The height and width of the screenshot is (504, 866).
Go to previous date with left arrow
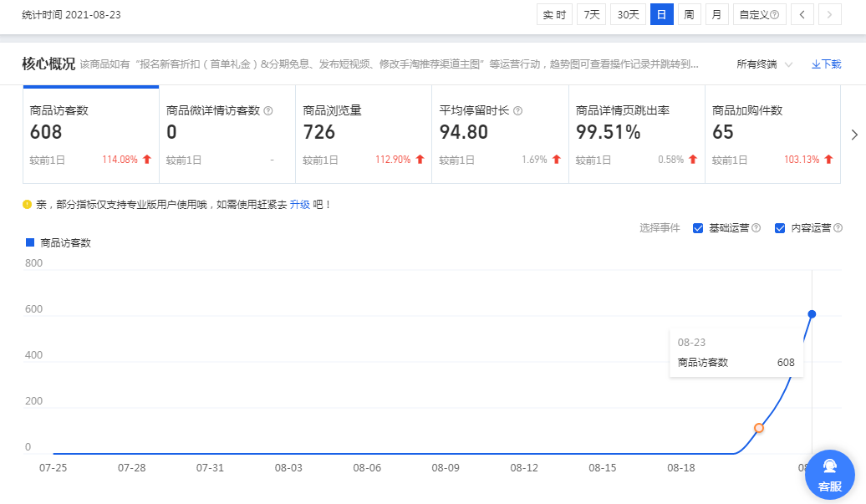pos(802,15)
